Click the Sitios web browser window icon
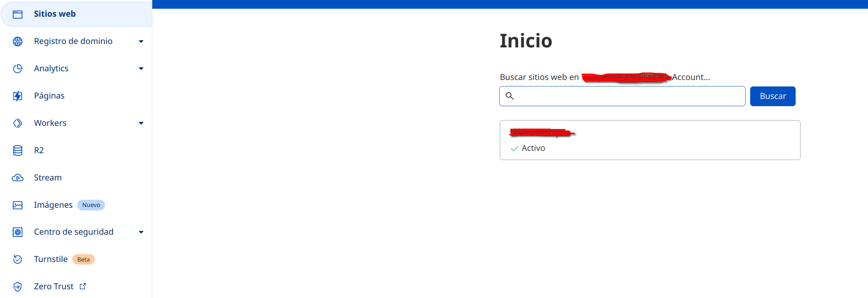This screenshot has height=298, width=868. [17, 14]
